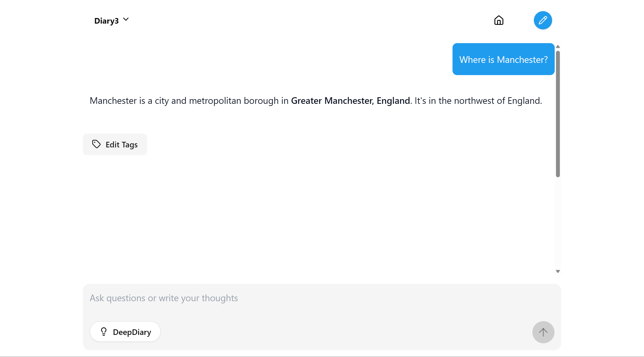Click the scrollbar down arrow

point(558,271)
